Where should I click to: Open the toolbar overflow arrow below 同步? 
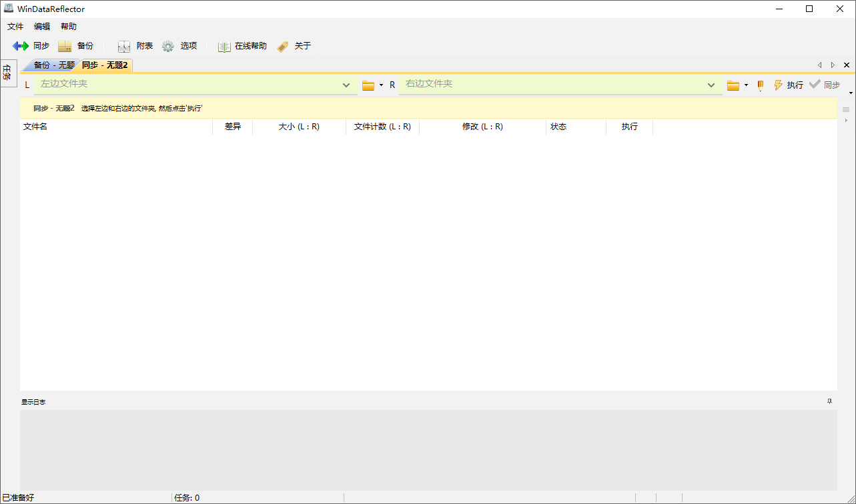(x=851, y=93)
